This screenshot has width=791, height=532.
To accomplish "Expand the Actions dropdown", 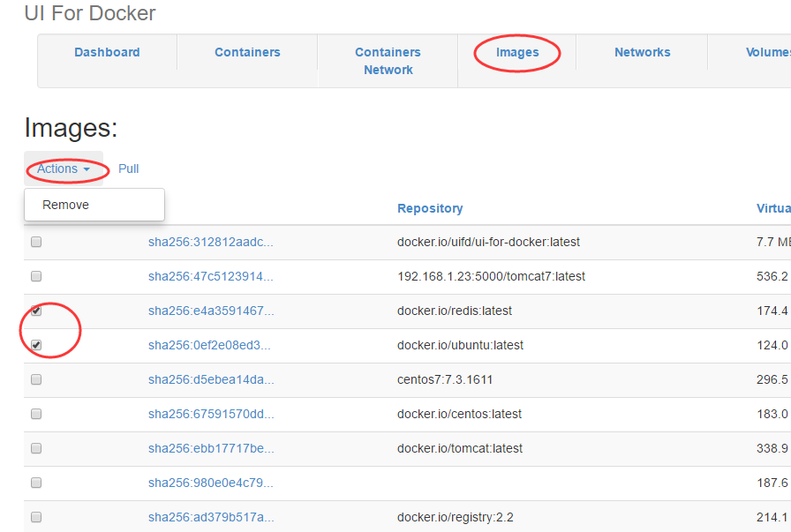I will pyautogui.click(x=64, y=169).
